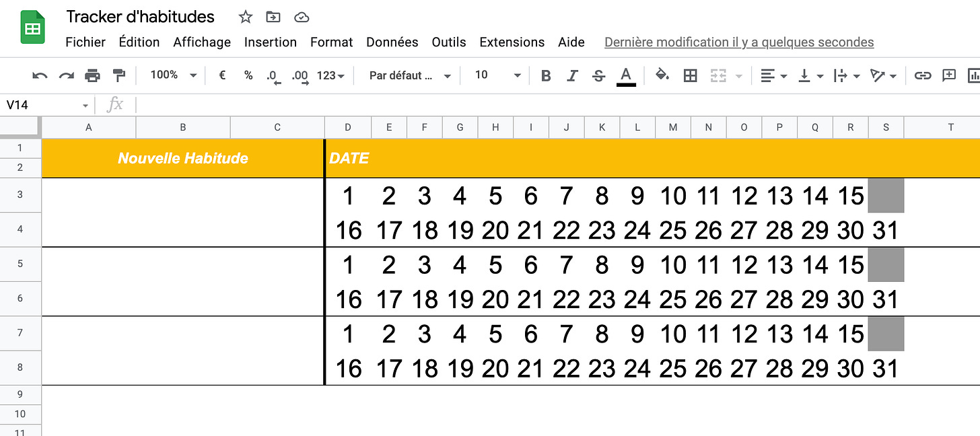Image resolution: width=980 pixels, height=436 pixels.
Task: Expand merge cells options arrow
Action: tap(739, 76)
